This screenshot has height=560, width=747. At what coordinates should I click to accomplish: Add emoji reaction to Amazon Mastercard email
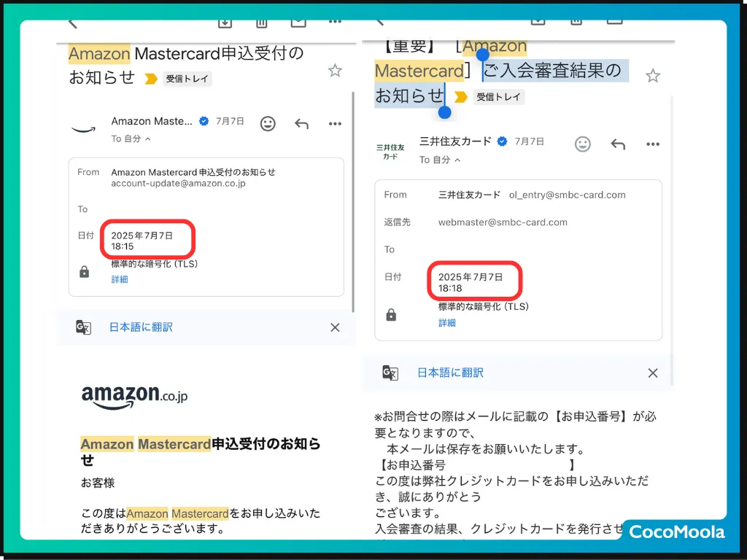(x=268, y=124)
